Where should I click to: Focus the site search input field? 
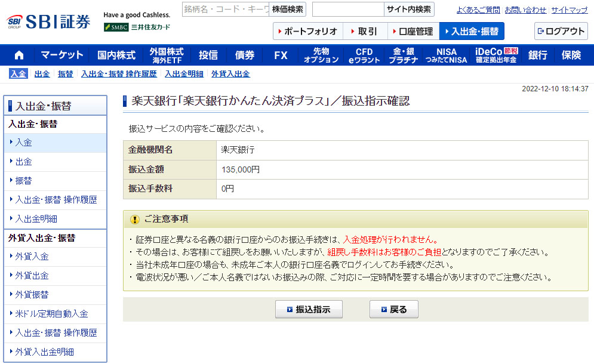coord(347,10)
